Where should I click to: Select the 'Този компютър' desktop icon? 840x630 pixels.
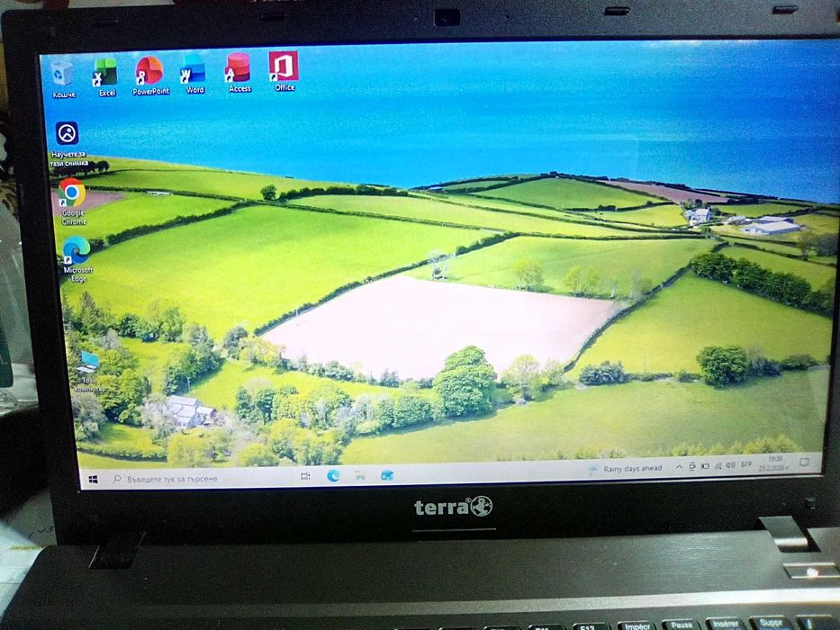click(88, 371)
